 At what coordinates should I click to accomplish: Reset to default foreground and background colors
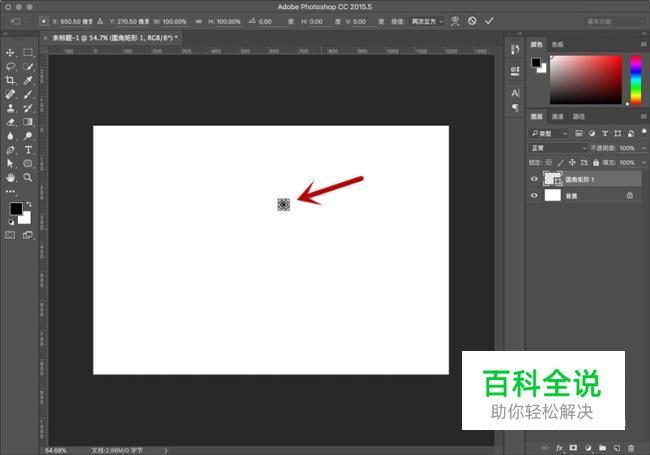click(11, 222)
